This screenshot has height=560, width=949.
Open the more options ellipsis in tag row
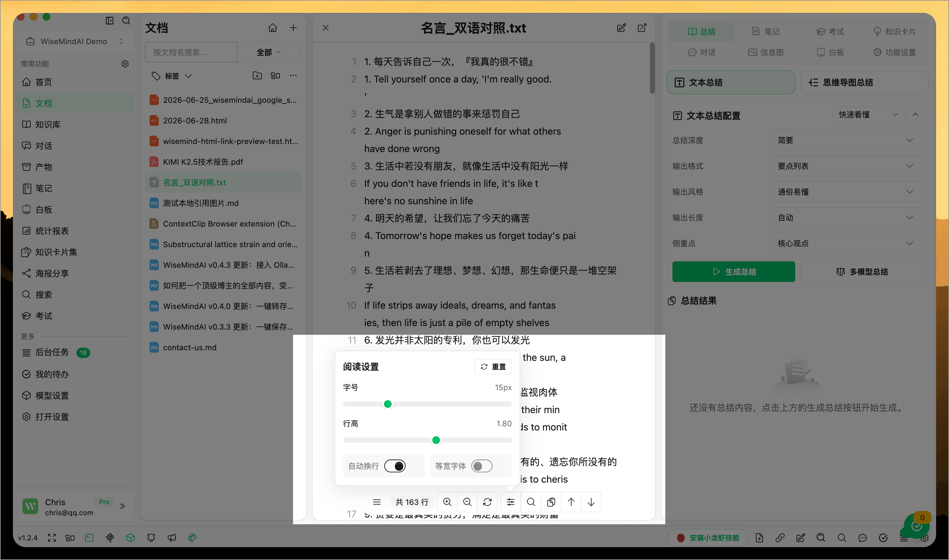[293, 76]
